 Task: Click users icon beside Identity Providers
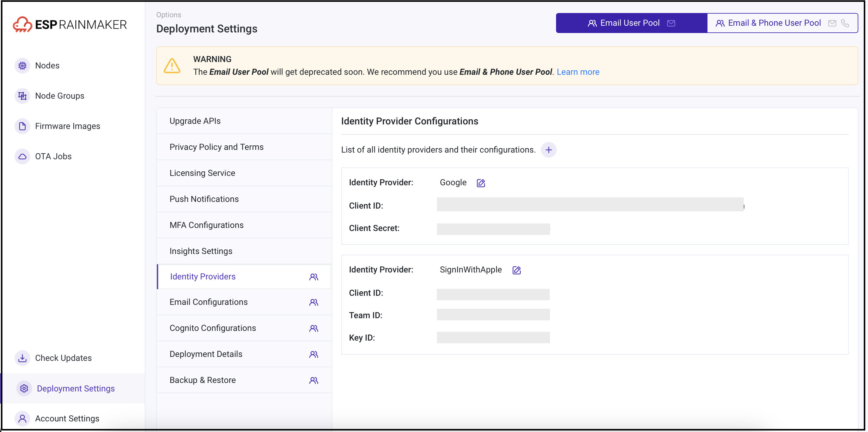314,277
